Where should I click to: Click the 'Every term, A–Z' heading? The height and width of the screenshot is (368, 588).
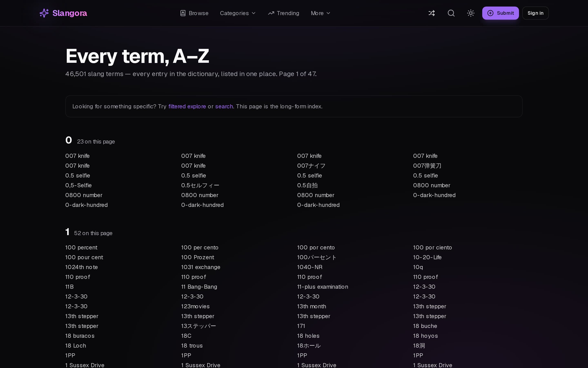(137, 56)
